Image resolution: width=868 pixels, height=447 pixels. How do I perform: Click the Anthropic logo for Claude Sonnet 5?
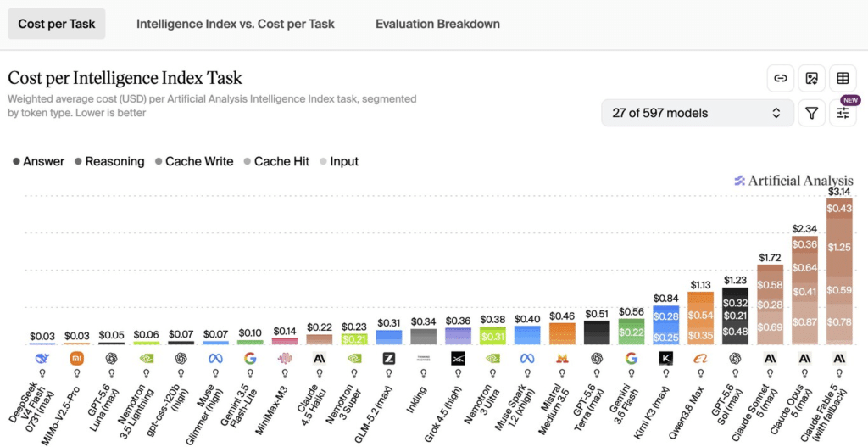click(770, 359)
